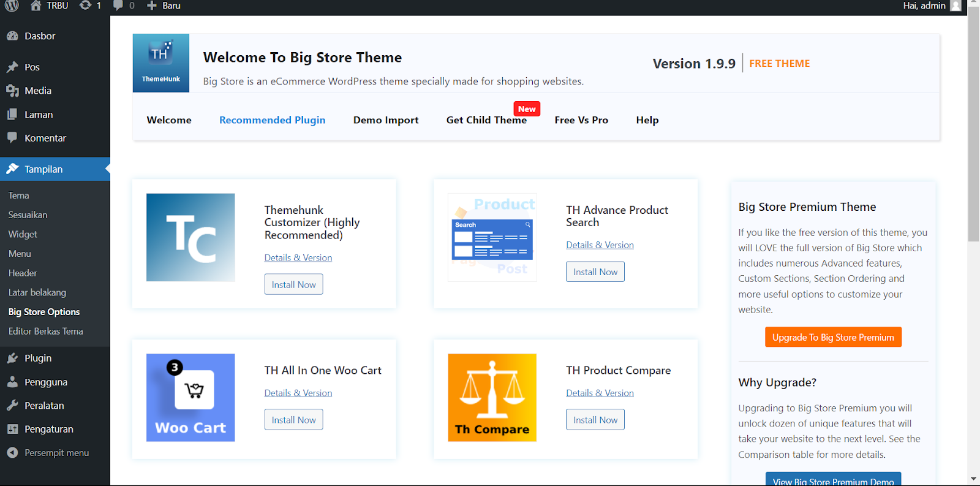Image resolution: width=980 pixels, height=486 pixels.
Task: Install Now for TH All In One Woo Cart
Action: pos(294,420)
